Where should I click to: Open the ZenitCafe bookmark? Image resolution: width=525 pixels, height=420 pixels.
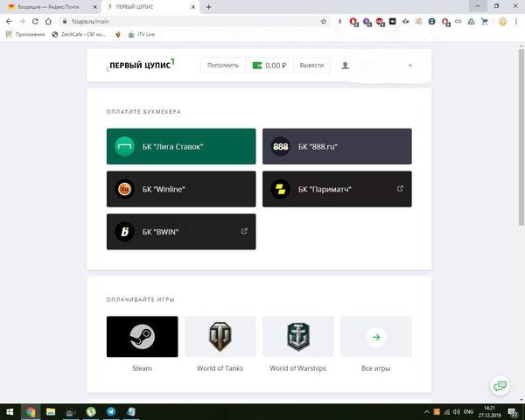[79, 34]
